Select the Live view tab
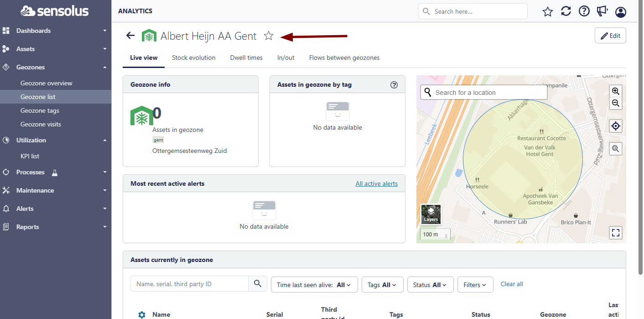The height and width of the screenshot is (319, 644). (x=144, y=58)
